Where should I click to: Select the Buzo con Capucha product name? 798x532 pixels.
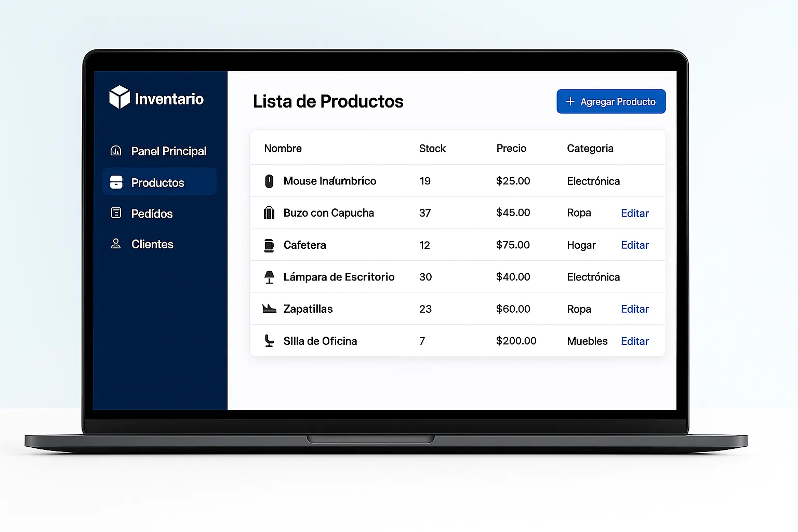click(329, 213)
